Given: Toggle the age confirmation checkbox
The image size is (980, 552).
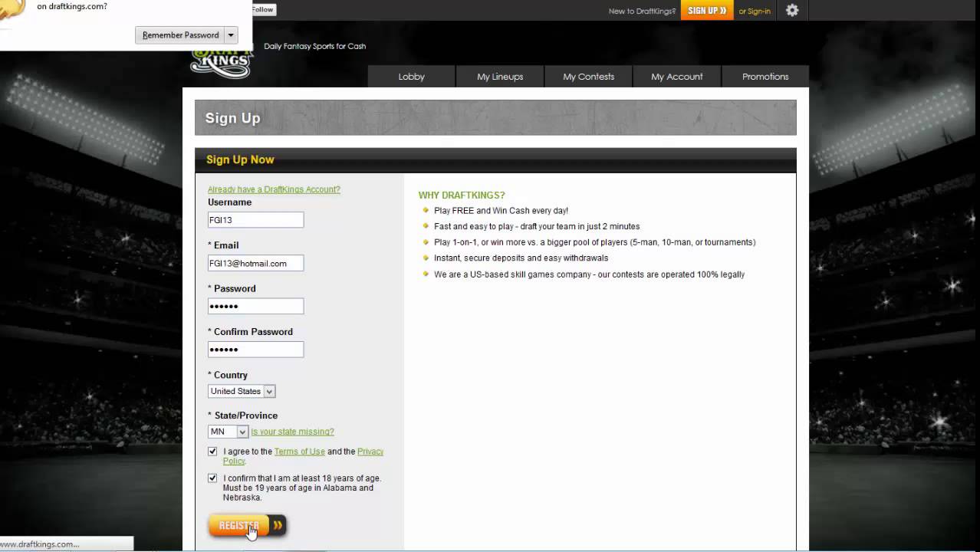Looking at the screenshot, I should [212, 478].
